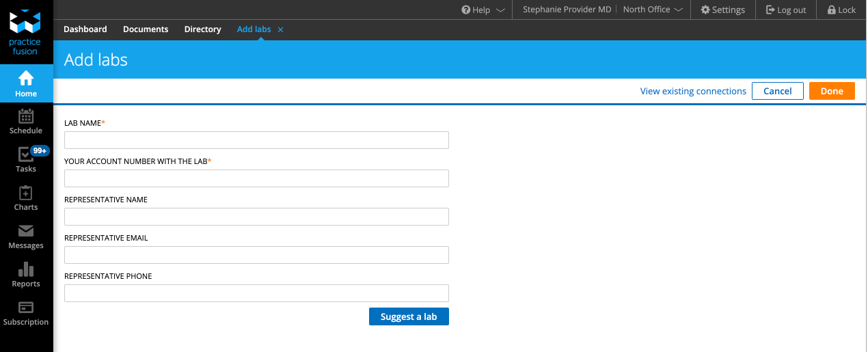Close the Add labs tab
Image resolution: width=868 pixels, height=352 pixels.
point(280,29)
